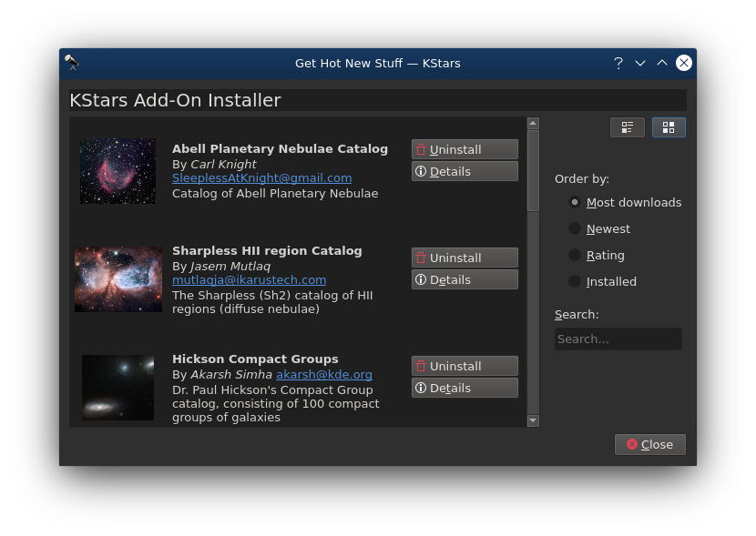The width and height of the screenshot is (756, 536).
Task: Open the akarsh@kde.org email link
Action: pyautogui.click(x=324, y=374)
